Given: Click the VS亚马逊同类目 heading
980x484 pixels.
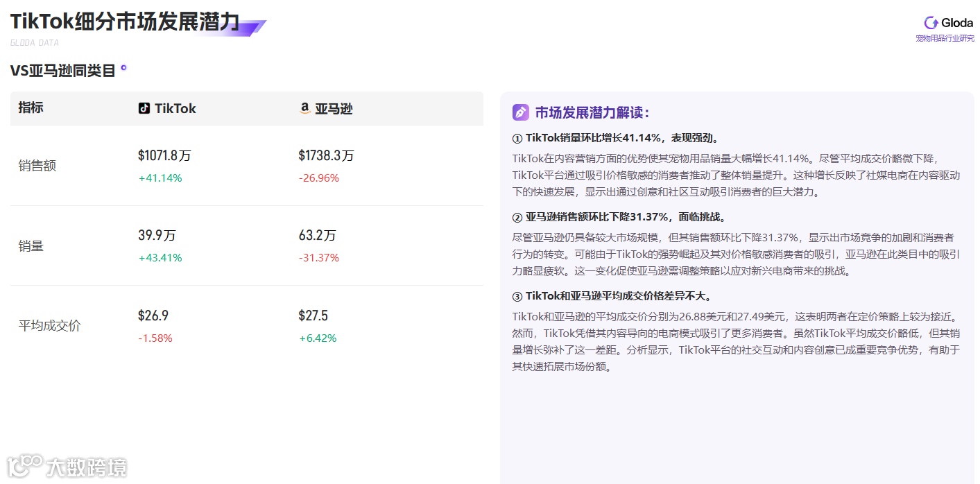Looking at the screenshot, I should tap(63, 70).
